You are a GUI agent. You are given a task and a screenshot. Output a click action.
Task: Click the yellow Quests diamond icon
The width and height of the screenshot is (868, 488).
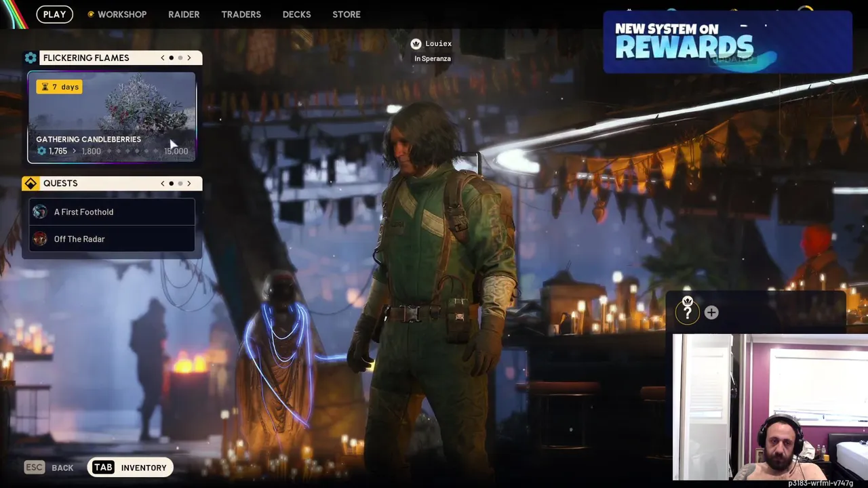[x=31, y=183]
